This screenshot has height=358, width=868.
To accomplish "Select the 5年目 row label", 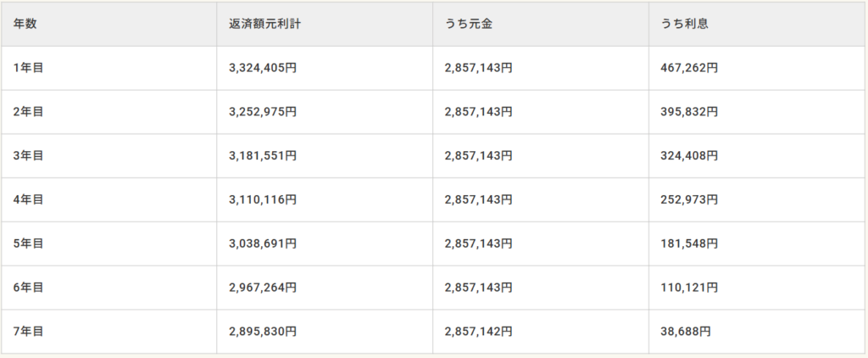I will [28, 243].
